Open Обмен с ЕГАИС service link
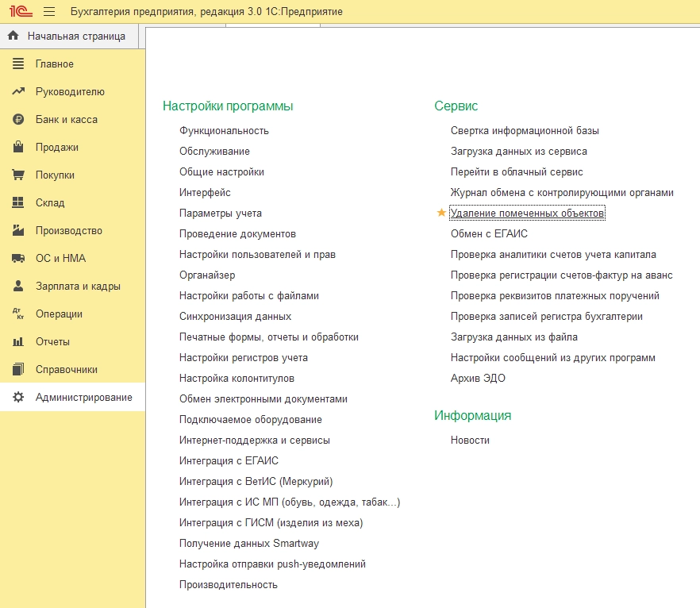 pos(489,233)
